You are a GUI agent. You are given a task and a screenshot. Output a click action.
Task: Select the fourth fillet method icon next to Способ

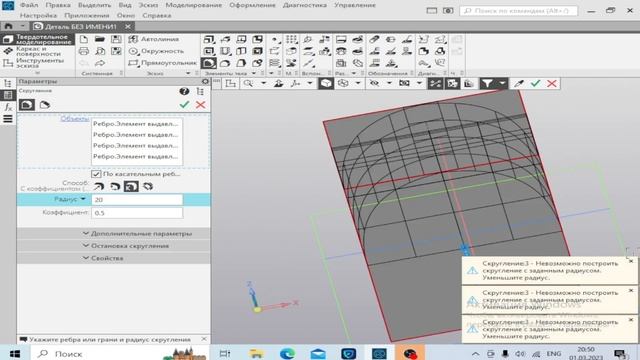[148, 187]
